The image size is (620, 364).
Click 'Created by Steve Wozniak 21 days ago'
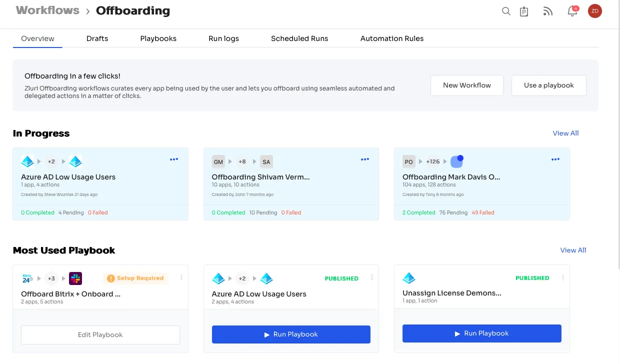59,194
